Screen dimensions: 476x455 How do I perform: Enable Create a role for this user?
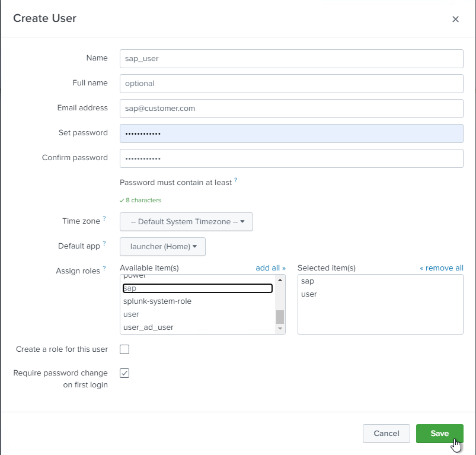pos(124,349)
